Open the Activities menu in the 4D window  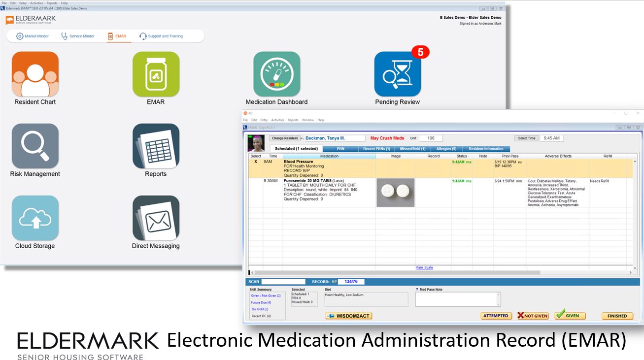(277, 120)
